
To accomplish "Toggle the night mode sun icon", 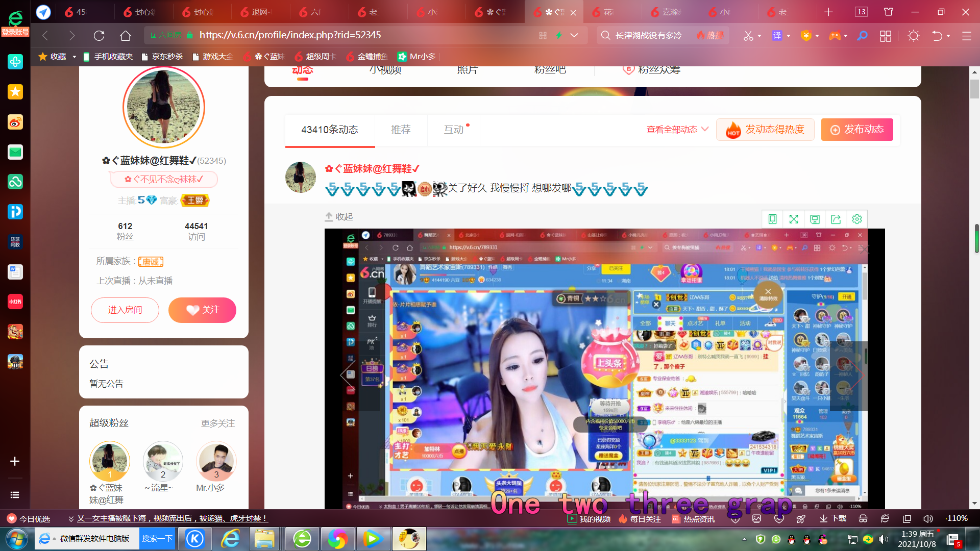I will (x=914, y=36).
